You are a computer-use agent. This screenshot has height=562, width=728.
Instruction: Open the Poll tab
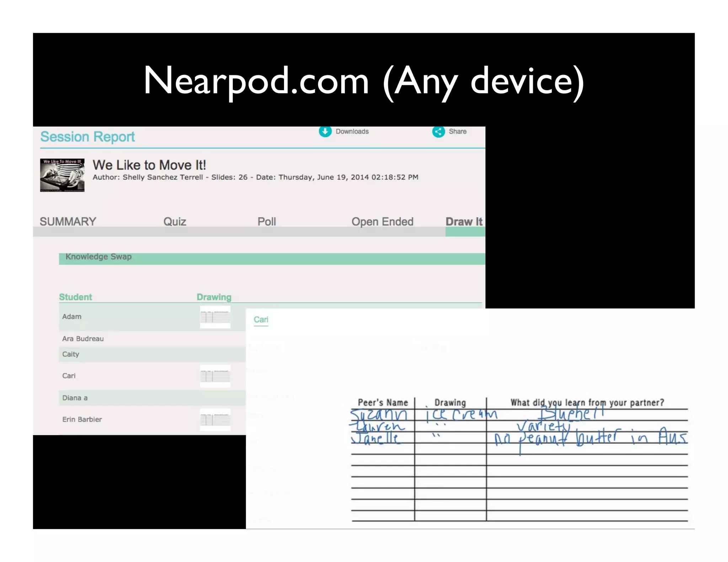267,222
